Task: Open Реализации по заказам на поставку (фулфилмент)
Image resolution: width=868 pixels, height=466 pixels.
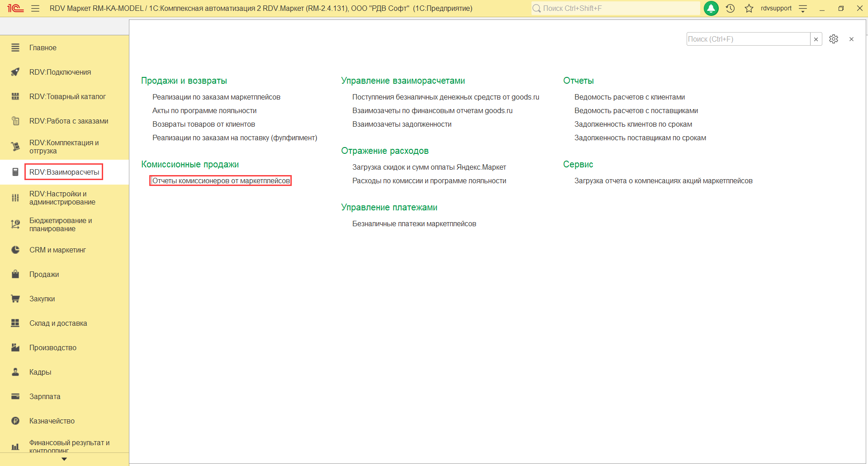Action: click(235, 138)
